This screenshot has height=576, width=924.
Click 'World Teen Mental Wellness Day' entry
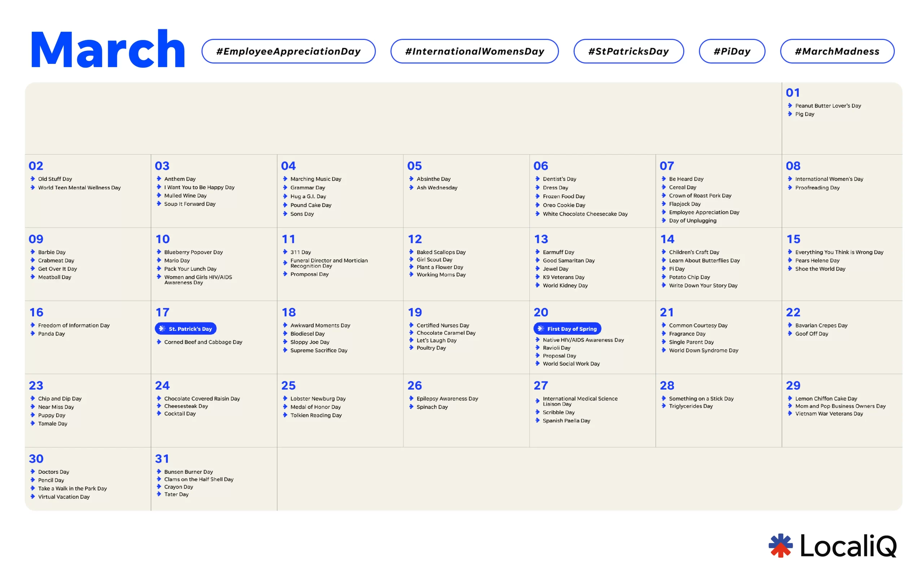[79, 187]
